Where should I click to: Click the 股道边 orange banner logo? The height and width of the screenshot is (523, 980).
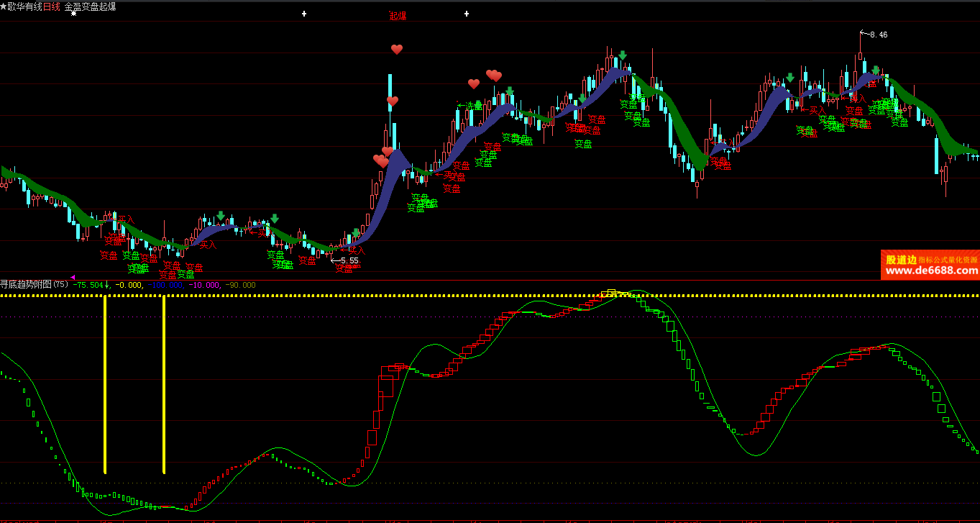click(900, 260)
